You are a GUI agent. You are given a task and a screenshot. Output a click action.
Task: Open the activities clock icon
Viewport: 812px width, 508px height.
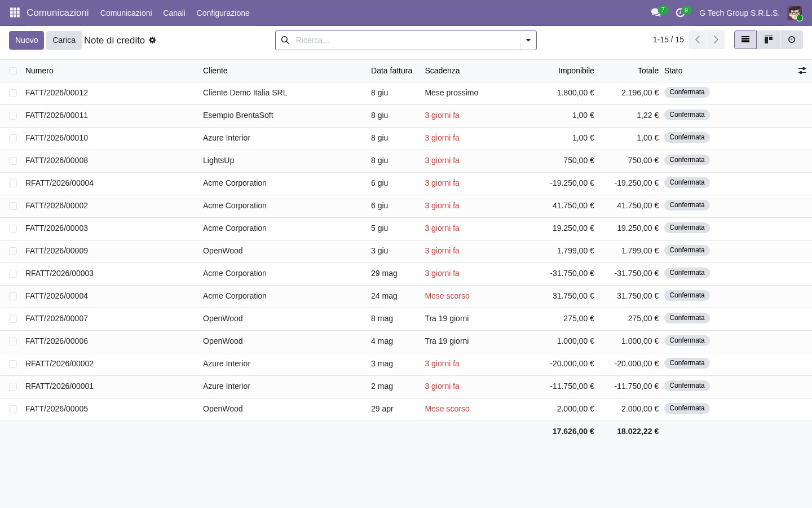point(680,12)
